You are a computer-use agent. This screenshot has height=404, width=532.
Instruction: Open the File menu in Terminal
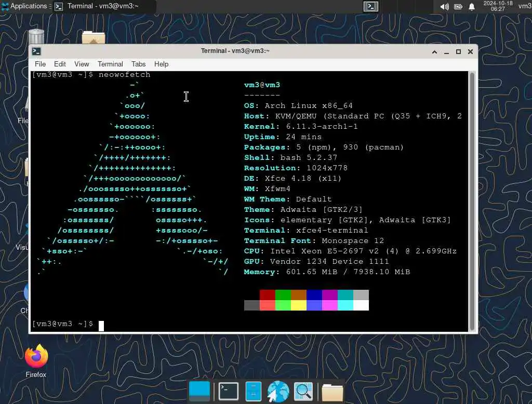point(40,64)
